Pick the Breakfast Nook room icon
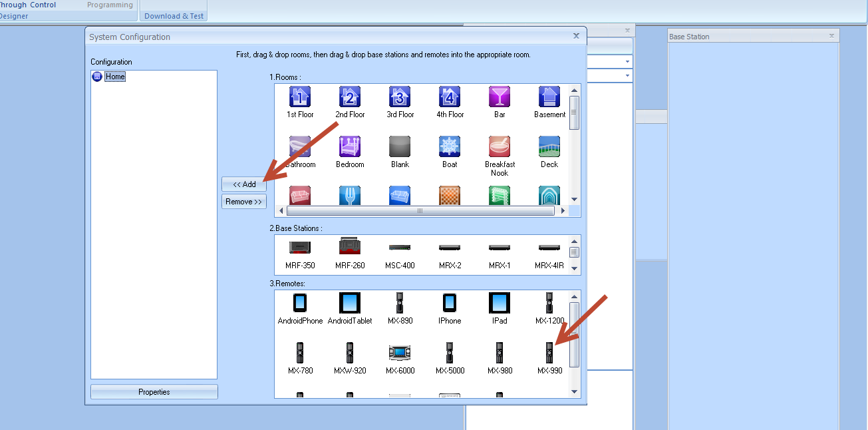Image resolution: width=868 pixels, height=430 pixels. (500, 147)
